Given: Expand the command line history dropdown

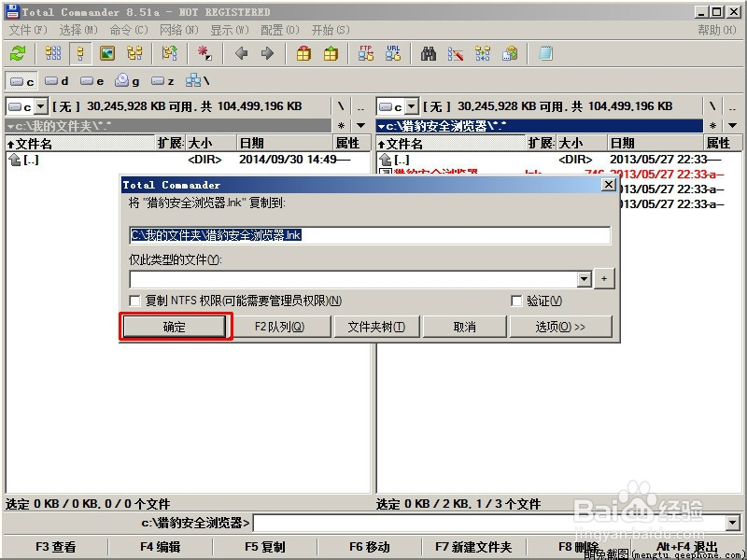Looking at the screenshot, I should click(733, 524).
